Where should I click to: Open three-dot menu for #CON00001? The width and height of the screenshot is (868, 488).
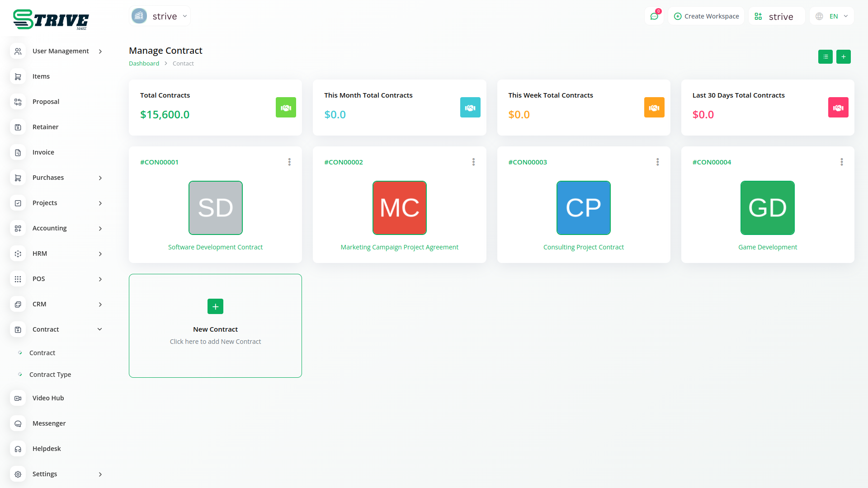pyautogui.click(x=289, y=162)
